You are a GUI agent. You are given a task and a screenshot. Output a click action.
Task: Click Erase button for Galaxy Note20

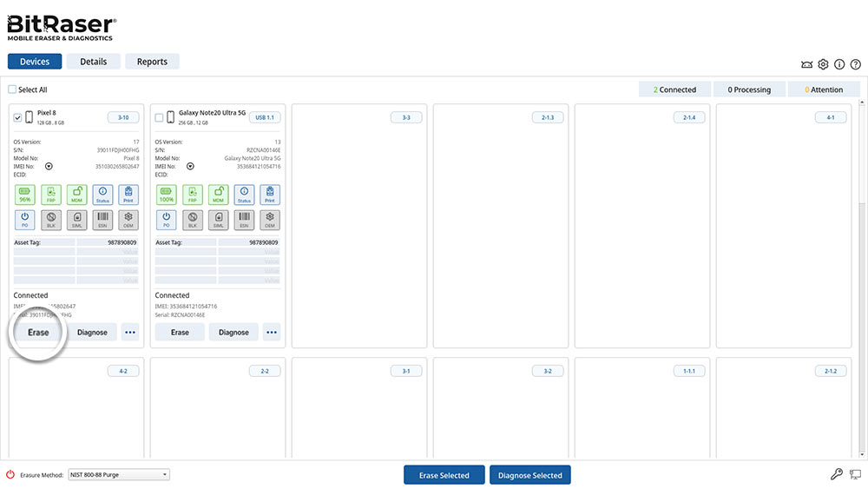pyautogui.click(x=180, y=333)
